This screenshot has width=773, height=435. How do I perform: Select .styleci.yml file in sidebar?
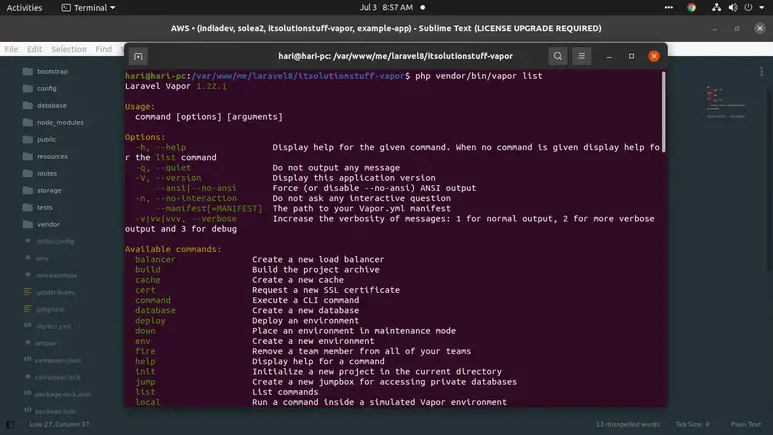(53, 326)
